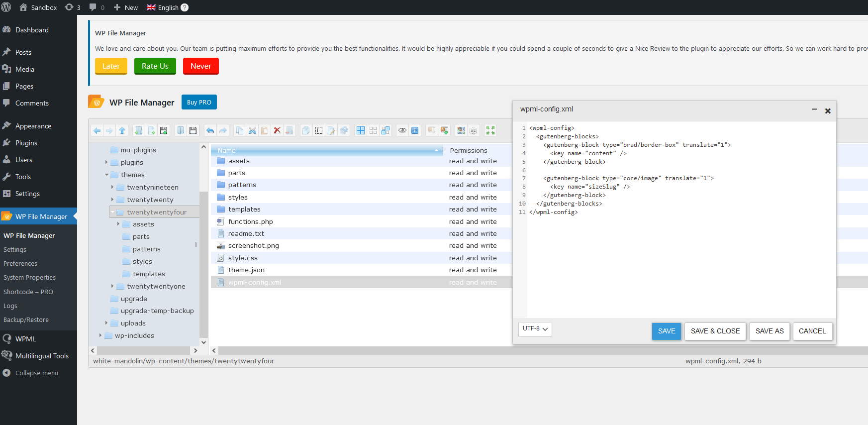The width and height of the screenshot is (868, 425).
Task: Go to the parent folder
Action: (x=122, y=130)
